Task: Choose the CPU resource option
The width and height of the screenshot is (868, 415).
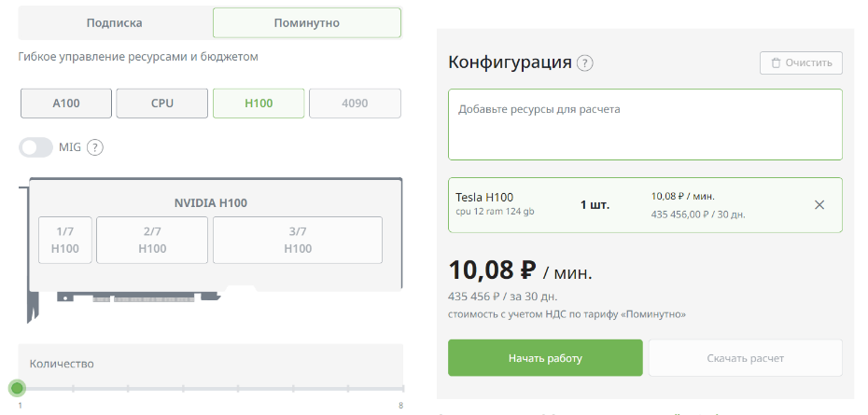Action: [x=161, y=104]
